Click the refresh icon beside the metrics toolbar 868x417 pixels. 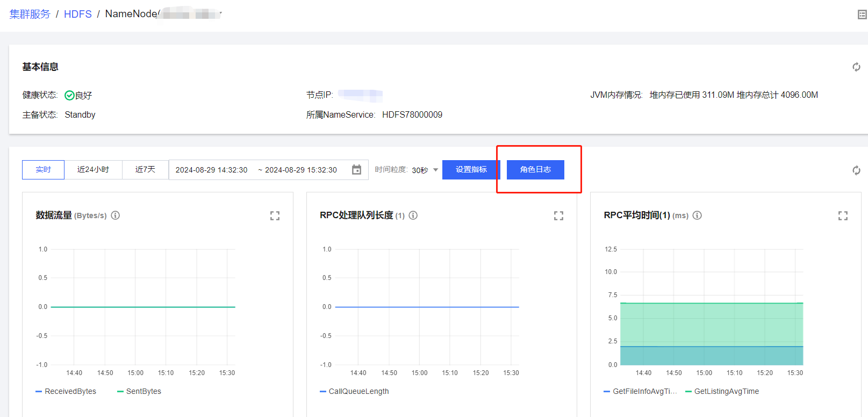coord(856,170)
